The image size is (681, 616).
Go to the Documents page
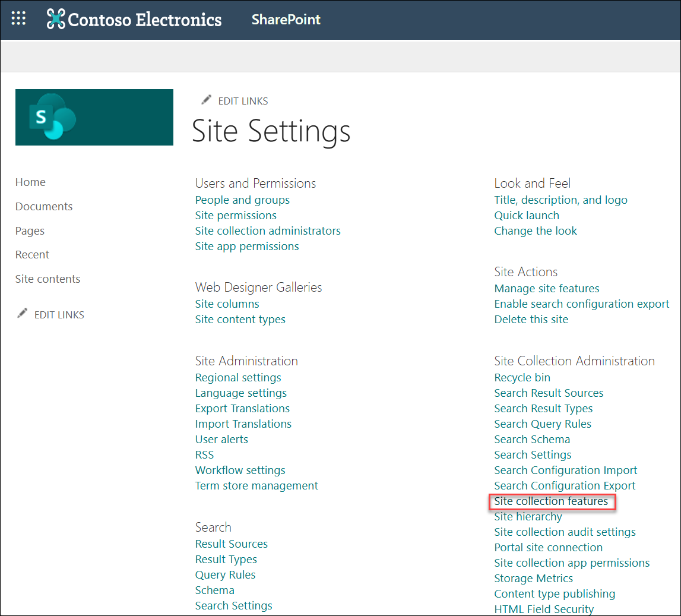pyautogui.click(x=44, y=206)
